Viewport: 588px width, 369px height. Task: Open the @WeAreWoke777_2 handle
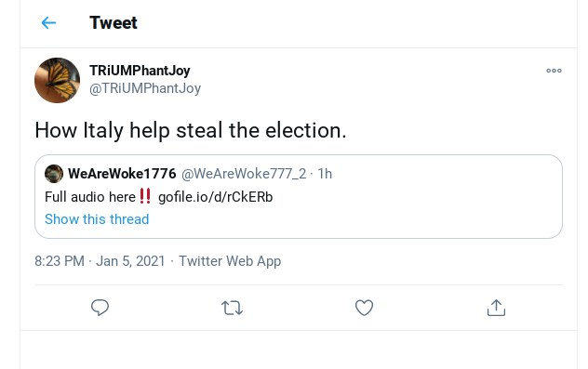click(x=244, y=174)
